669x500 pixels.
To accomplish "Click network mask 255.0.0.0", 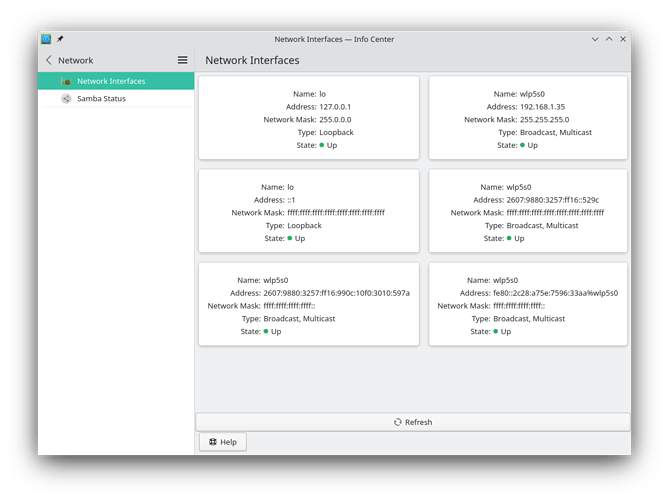I will 335,119.
